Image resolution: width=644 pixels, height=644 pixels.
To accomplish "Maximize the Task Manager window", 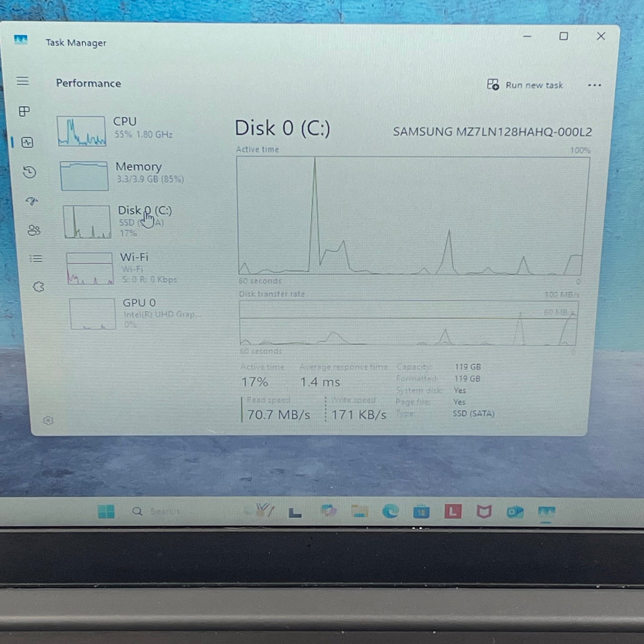I will click(x=564, y=36).
